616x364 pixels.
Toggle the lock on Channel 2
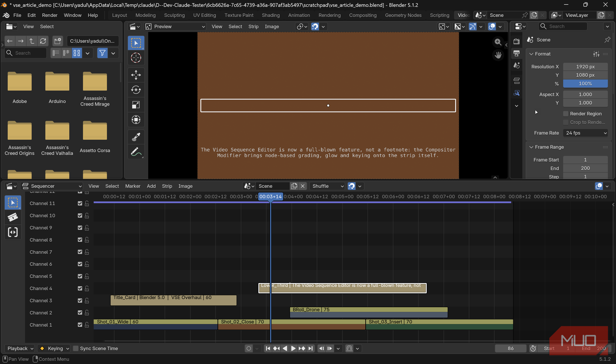click(87, 313)
